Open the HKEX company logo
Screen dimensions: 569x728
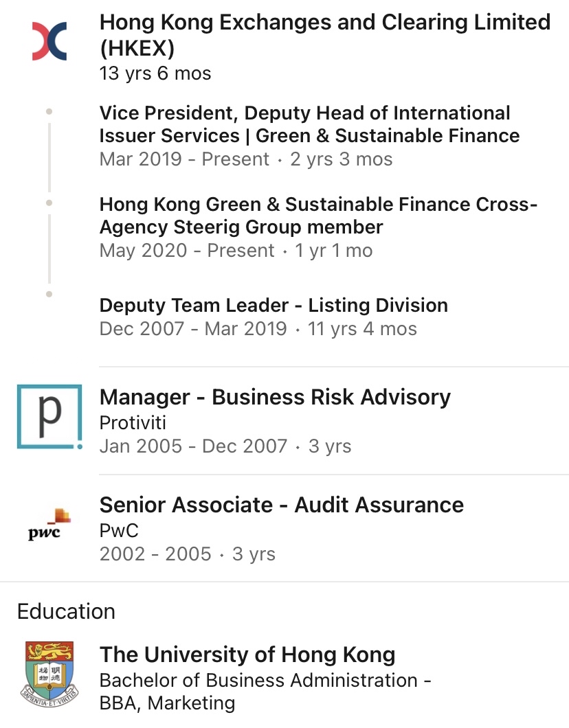[x=49, y=41]
